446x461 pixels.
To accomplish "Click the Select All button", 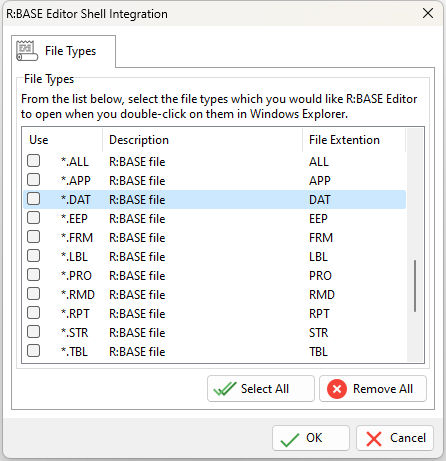I will click(x=261, y=389).
